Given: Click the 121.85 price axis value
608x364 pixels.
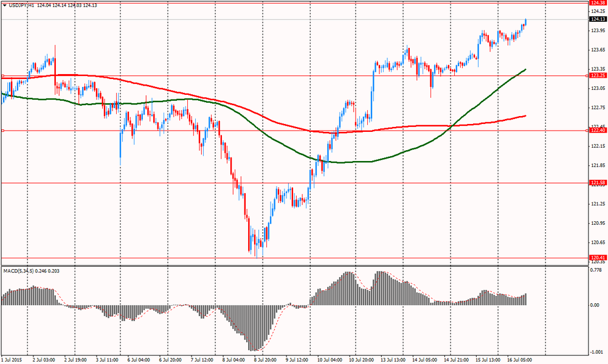Looking at the screenshot, I should (598, 165).
